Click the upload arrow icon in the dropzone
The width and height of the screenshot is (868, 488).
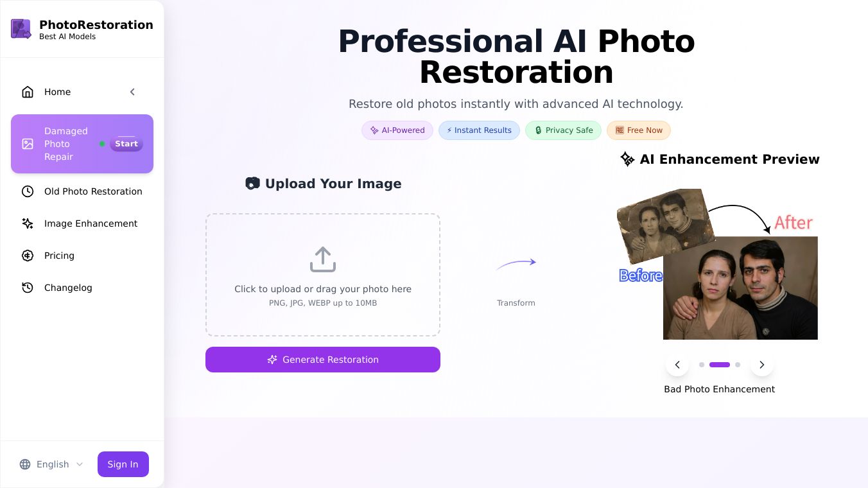point(323,259)
